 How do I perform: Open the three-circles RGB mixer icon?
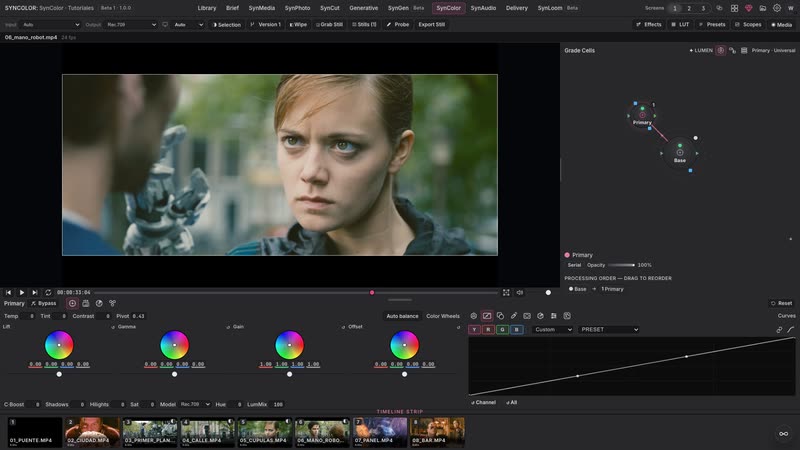pyautogui.click(x=112, y=303)
